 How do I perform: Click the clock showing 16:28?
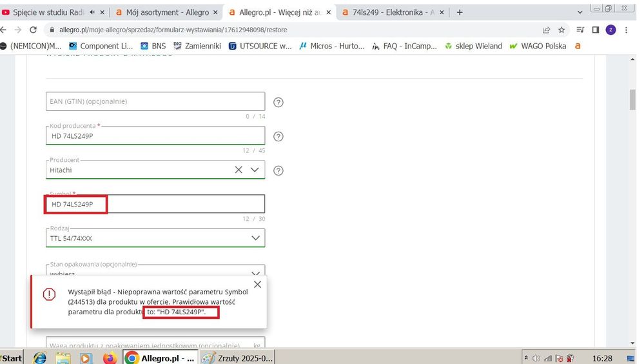pos(602,358)
